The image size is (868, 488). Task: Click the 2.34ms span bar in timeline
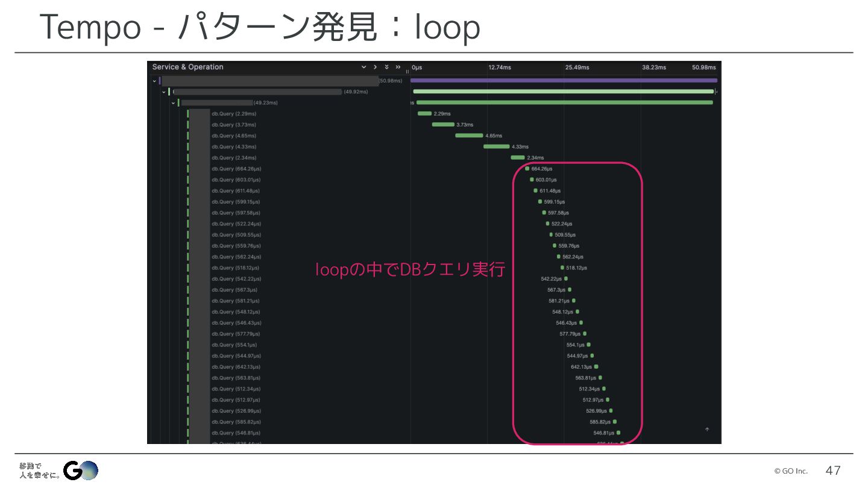(518, 157)
